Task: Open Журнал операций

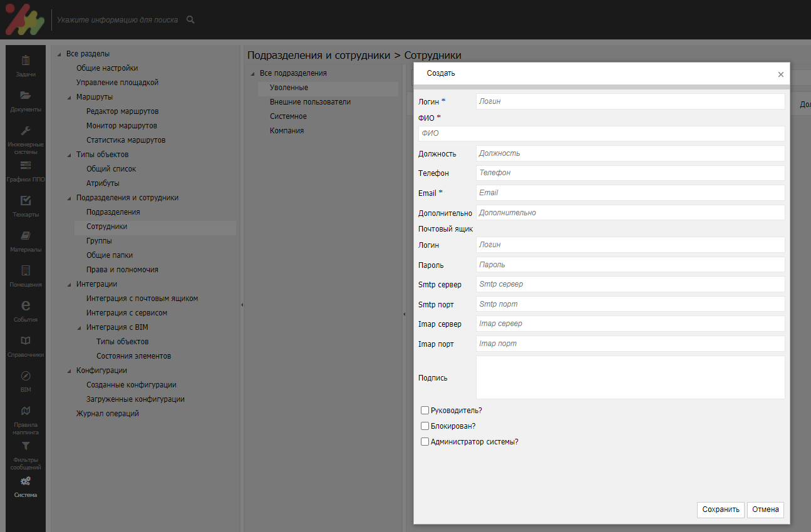Action: coord(108,414)
